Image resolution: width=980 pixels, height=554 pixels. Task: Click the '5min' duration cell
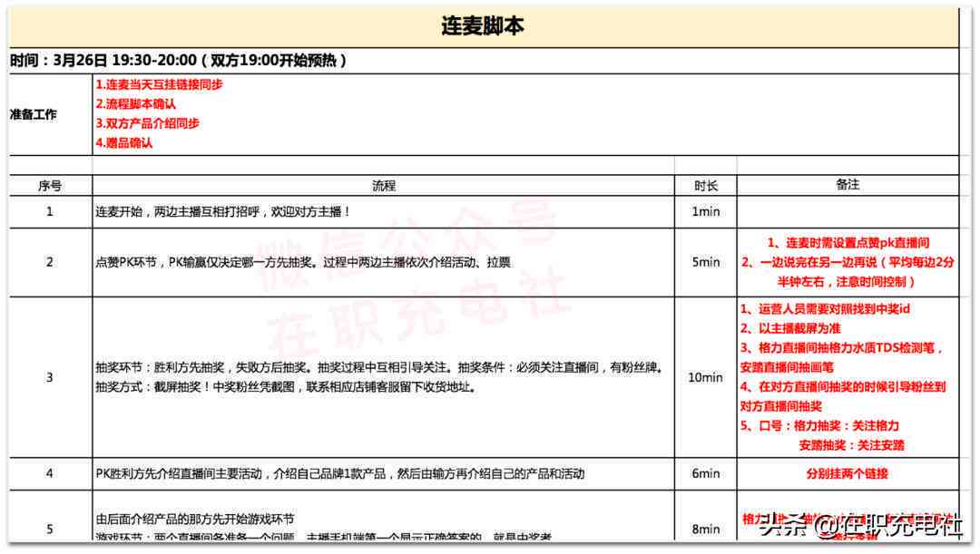click(706, 262)
